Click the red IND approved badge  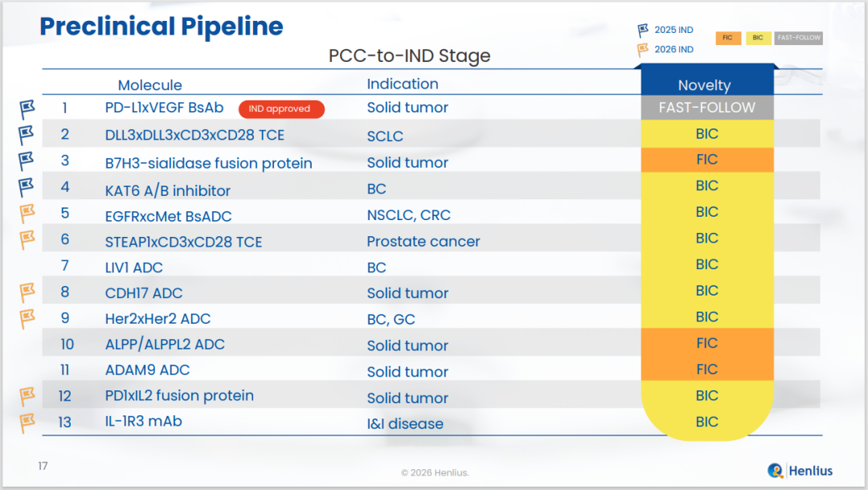pyautogui.click(x=281, y=109)
